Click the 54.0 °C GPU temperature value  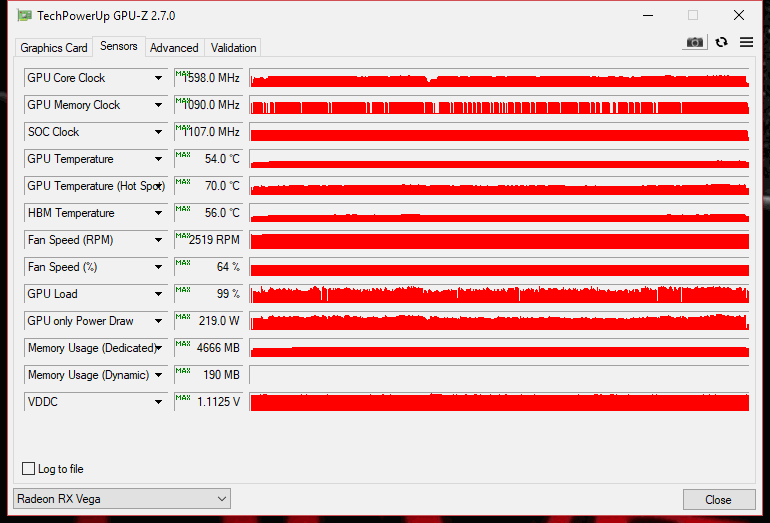209,159
